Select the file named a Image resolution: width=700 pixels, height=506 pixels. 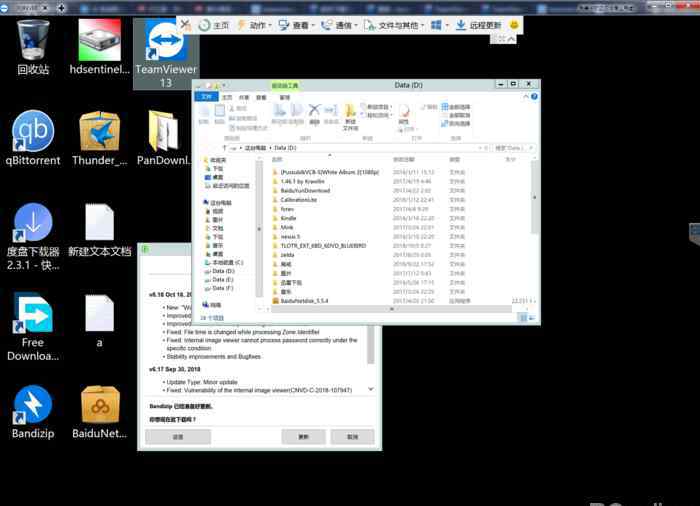100,321
